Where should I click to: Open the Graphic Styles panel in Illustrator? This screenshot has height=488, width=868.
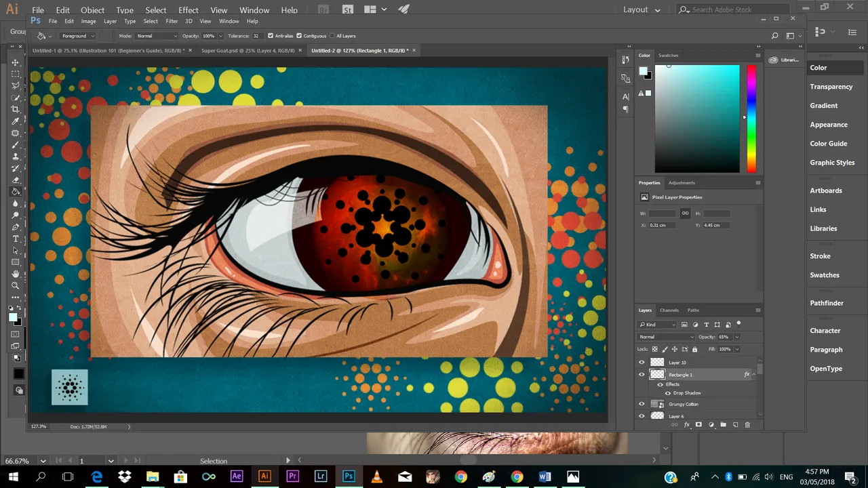click(832, 163)
